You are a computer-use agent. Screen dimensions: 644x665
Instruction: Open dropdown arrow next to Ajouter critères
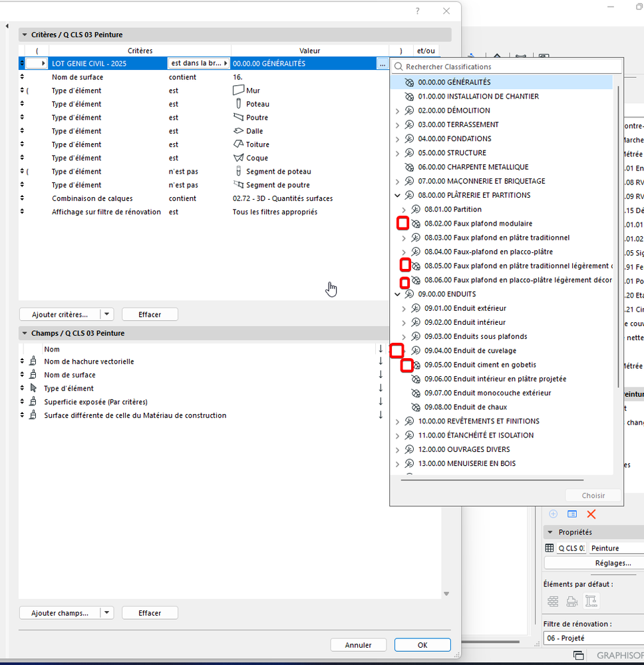[x=107, y=314]
